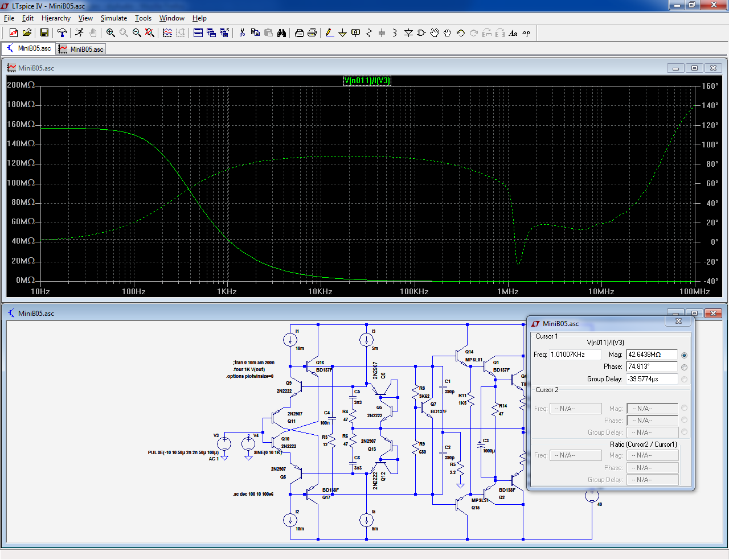Open the Simulate menu

coord(114,18)
